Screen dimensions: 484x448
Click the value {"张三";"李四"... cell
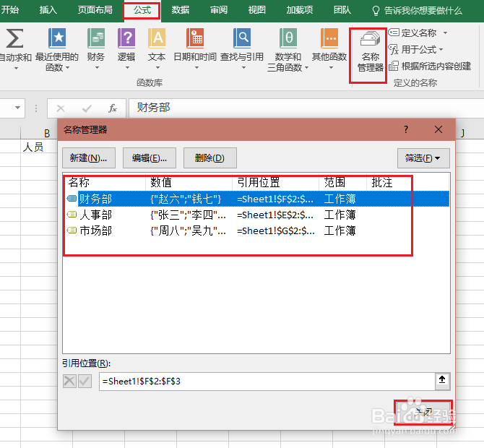pos(188,215)
